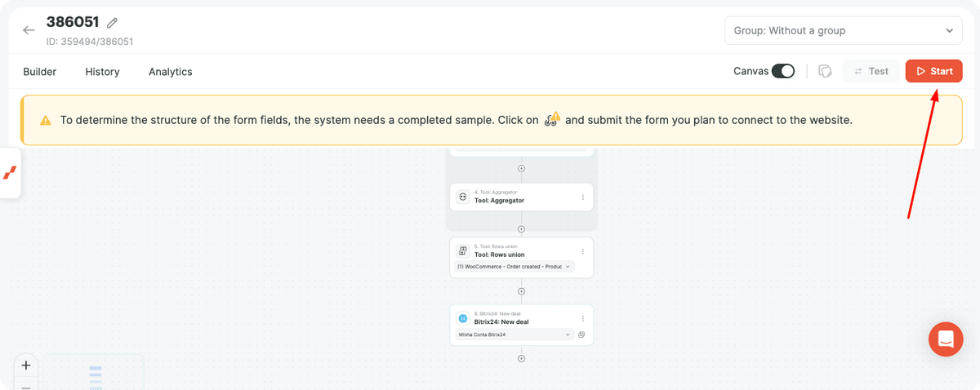Screen dimensions: 980x390
Task: Open the Bitrix24 New deal three-dot menu
Action: point(582,318)
